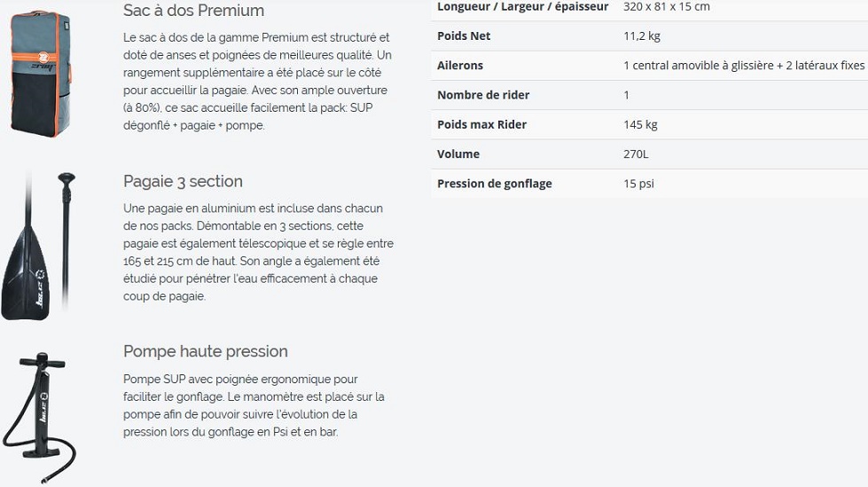Click the 'Ailerons' row label
Image resolution: width=868 pixels, height=487 pixels.
[460, 66]
